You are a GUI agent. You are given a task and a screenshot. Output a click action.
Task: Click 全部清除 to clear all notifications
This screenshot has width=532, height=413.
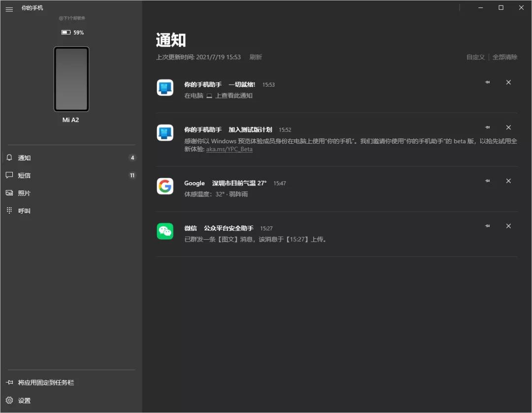point(506,57)
